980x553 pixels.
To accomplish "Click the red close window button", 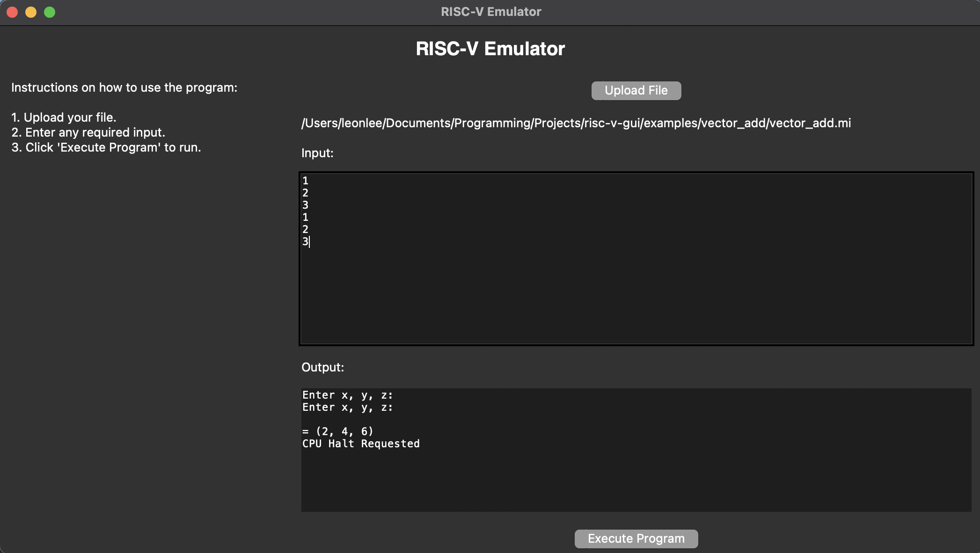I will click(13, 12).
